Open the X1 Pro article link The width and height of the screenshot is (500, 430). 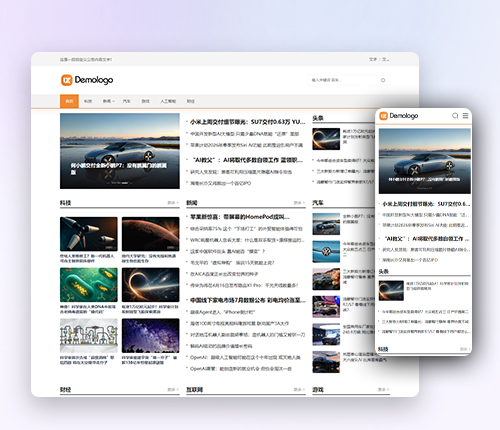coord(244,285)
